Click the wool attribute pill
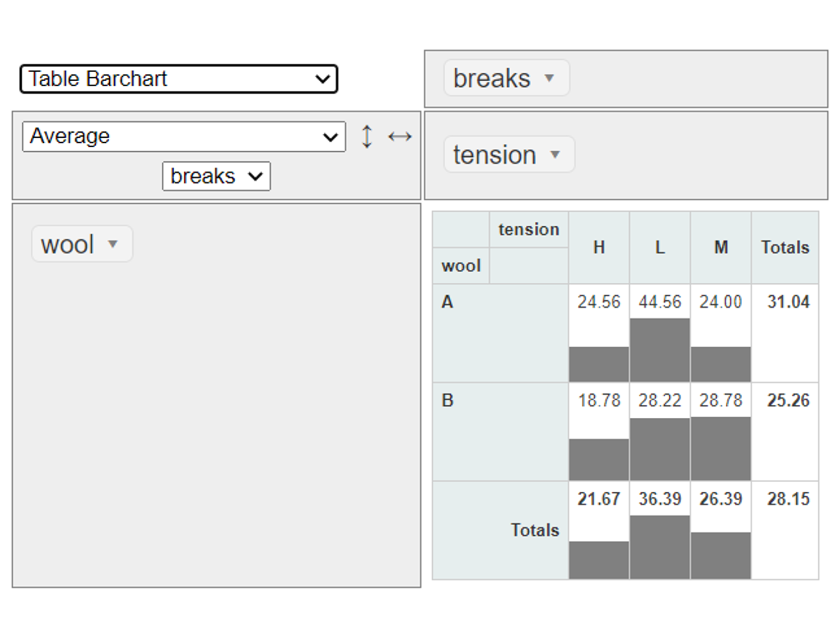The image size is (840, 630). [67, 244]
